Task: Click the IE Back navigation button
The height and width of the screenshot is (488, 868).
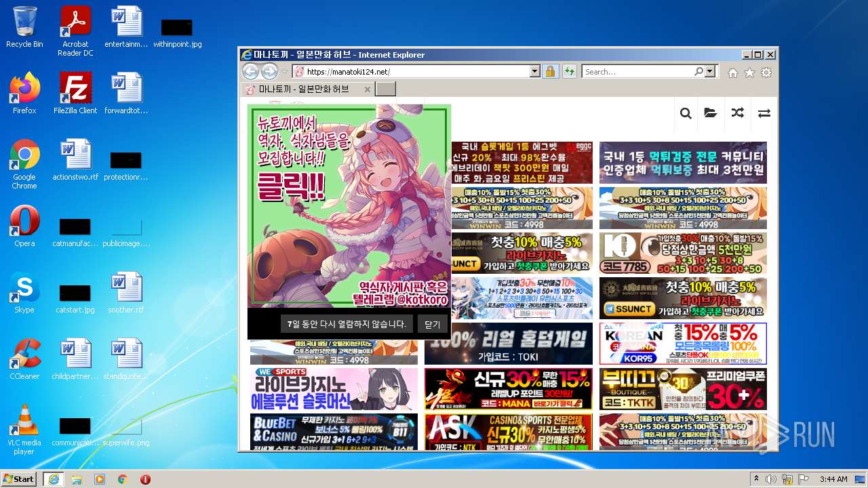Action: pos(251,71)
